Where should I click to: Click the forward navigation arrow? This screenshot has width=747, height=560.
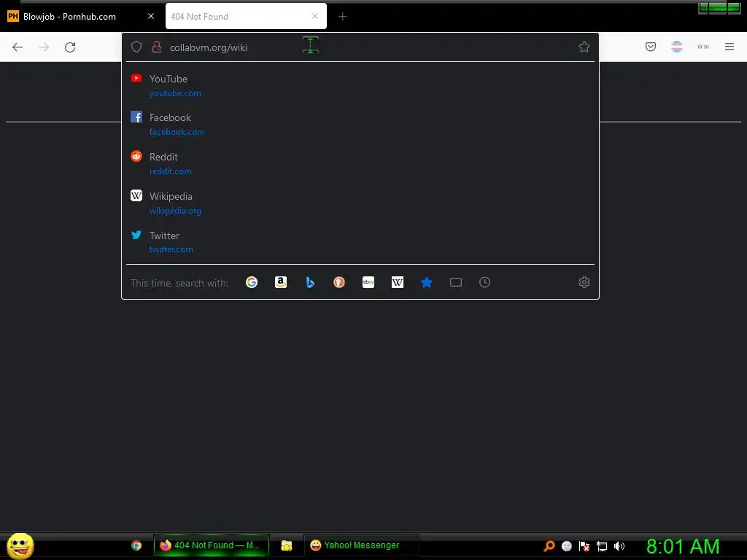(44, 47)
